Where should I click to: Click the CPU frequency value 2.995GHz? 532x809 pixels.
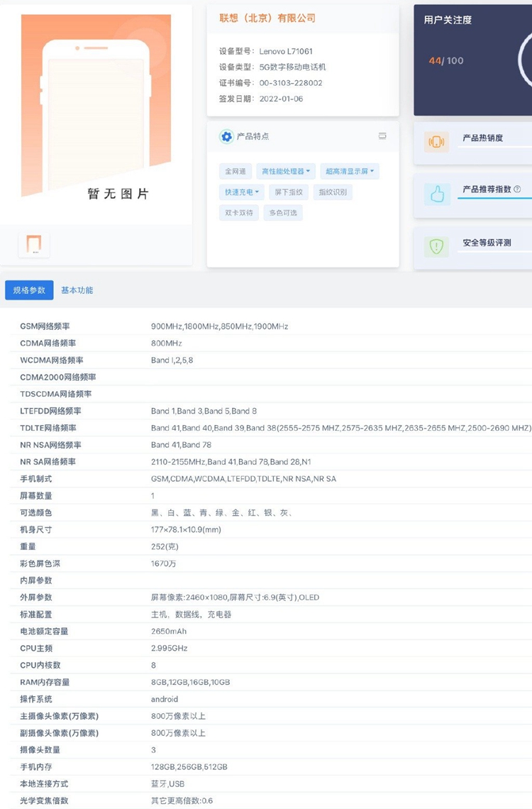[169, 648]
